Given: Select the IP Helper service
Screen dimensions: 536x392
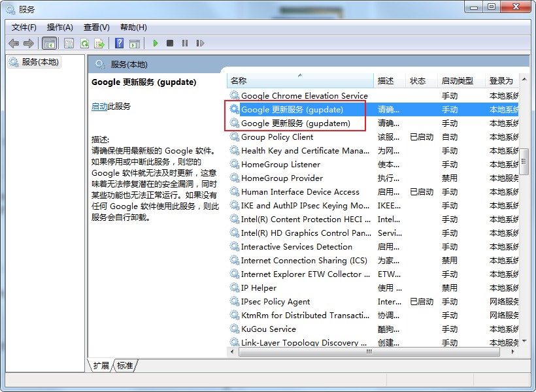Looking at the screenshot, I should pyautogui.click(x=373, y=287).
